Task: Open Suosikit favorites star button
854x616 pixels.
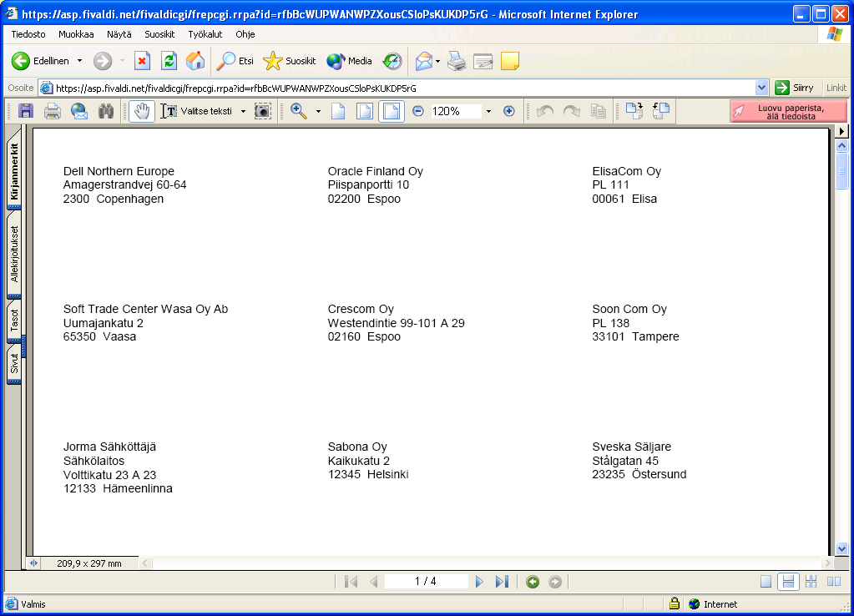Action: pyautogui.click(x=289, y=61)
